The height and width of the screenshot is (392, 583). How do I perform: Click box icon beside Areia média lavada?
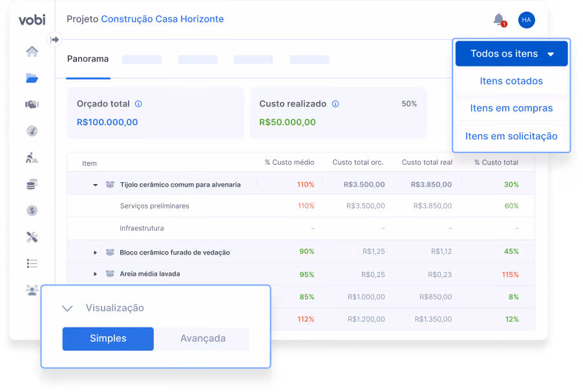[110, 274]
